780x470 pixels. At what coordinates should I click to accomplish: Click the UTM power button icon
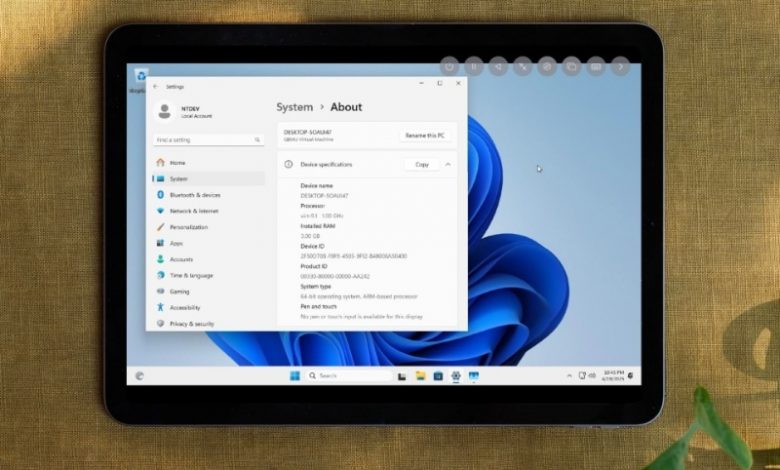click(x=449, y=67)
